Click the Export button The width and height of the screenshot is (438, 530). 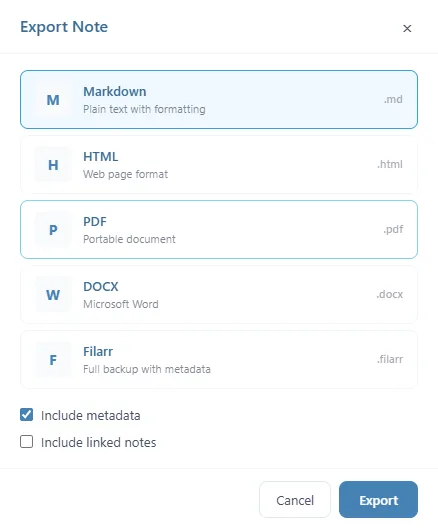point(378,500)
